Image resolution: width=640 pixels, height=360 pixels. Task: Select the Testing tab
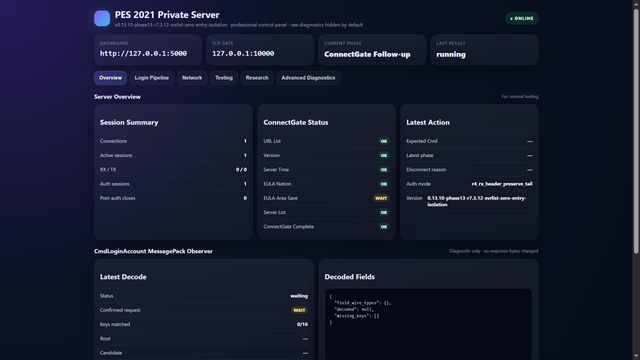click(x=224, y=78)
